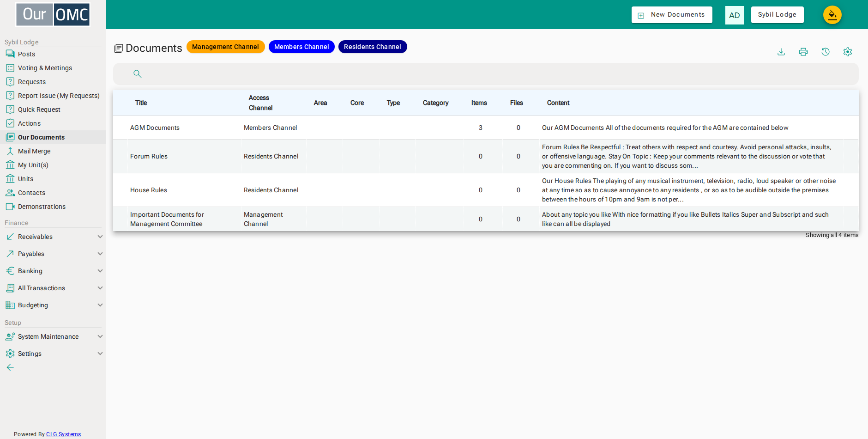Expand the Settings menu chevron
This screenshot has height=439, width=868.
[100, 354]
